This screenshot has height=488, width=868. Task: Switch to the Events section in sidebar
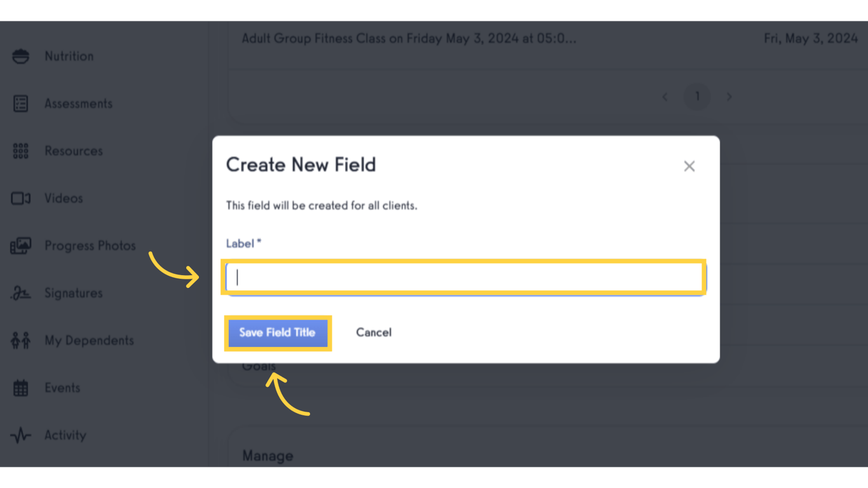click(x=62, y=388)
